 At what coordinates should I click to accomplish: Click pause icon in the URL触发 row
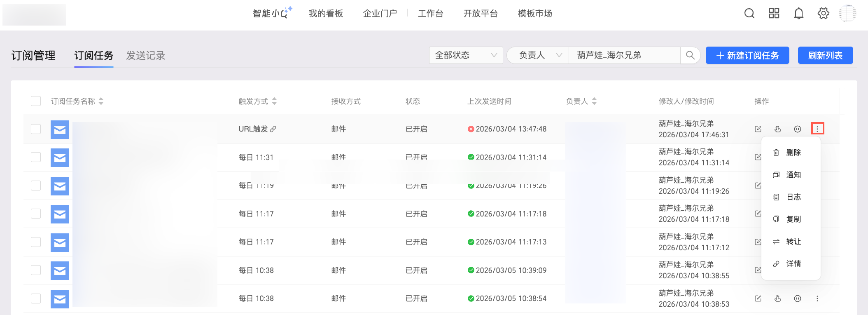[798, 129]
